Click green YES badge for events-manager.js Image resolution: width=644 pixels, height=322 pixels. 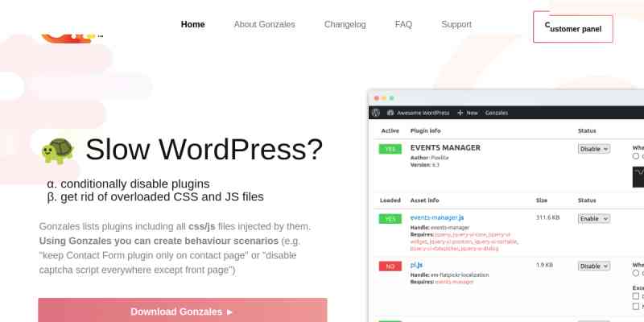[390, 219]
